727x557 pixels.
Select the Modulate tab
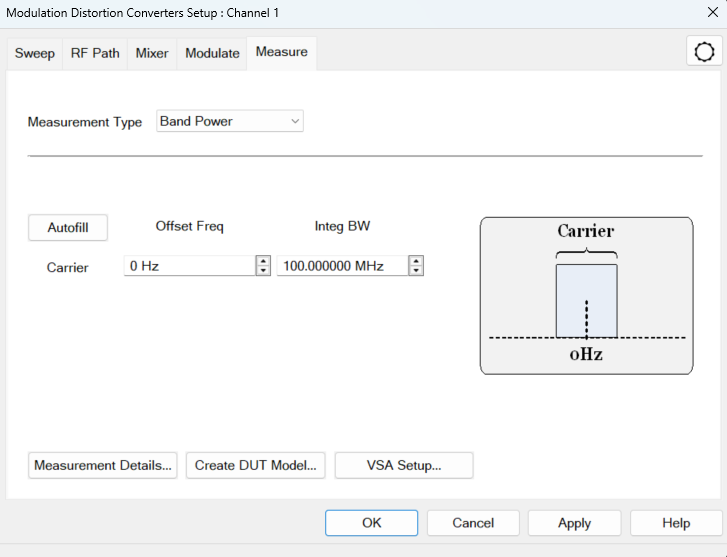click(212, 54)
